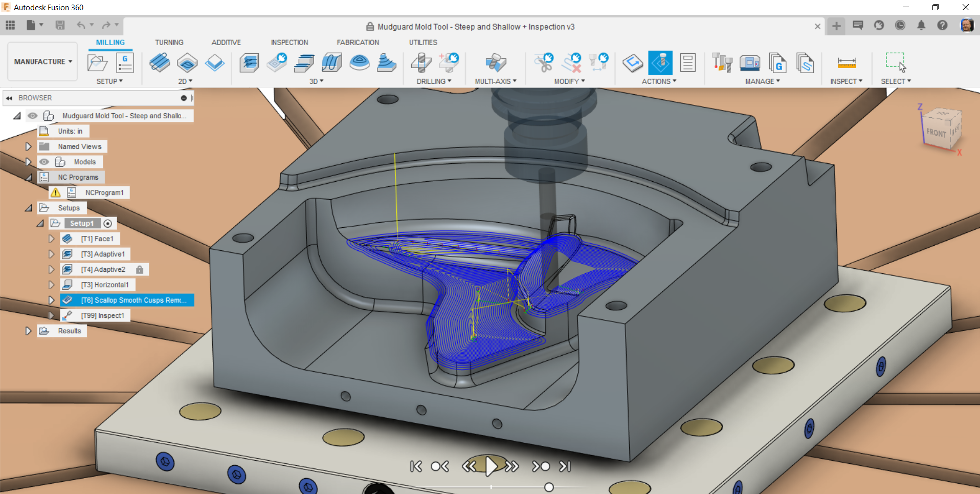Viewport: 980px width, 494px height.
Task: Open the data panel grid icon
Action: pos(10,25)
